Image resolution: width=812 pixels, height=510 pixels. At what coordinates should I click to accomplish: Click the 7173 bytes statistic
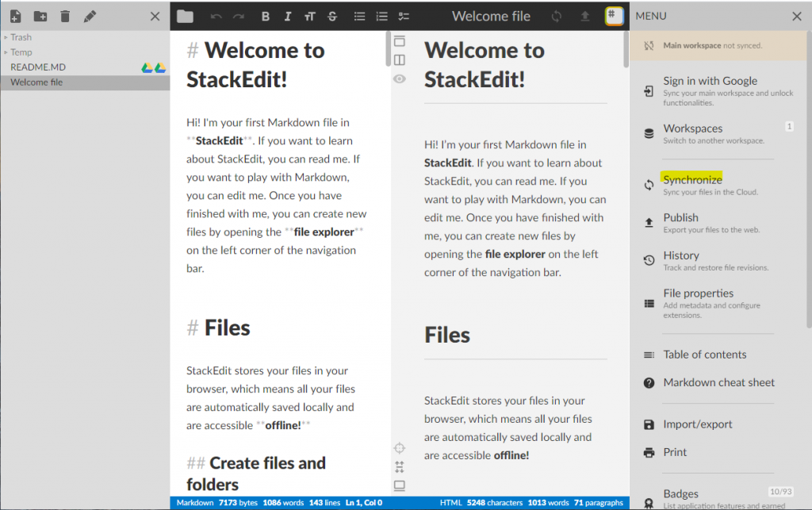238,503
